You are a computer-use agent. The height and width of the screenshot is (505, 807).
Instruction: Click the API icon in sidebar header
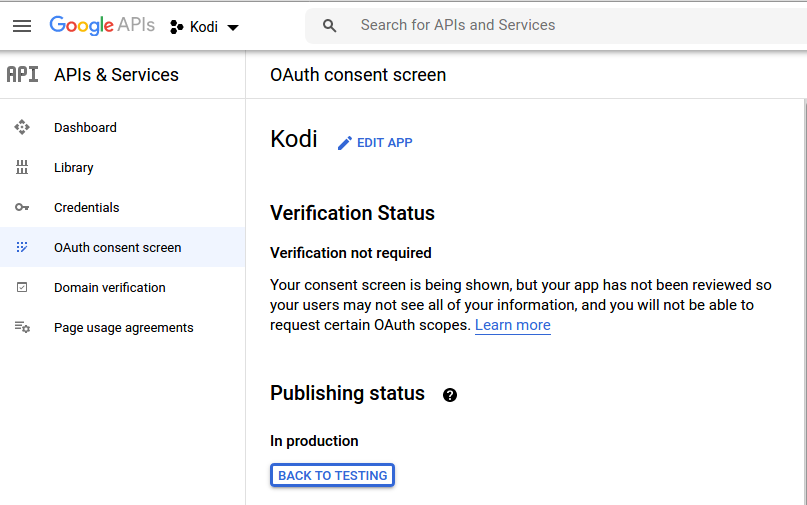pos(22,75)
